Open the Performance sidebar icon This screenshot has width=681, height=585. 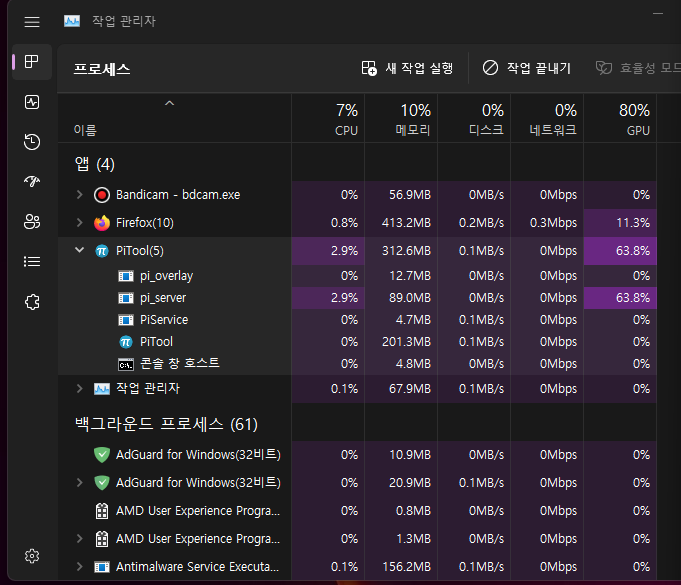click(32, 102)
